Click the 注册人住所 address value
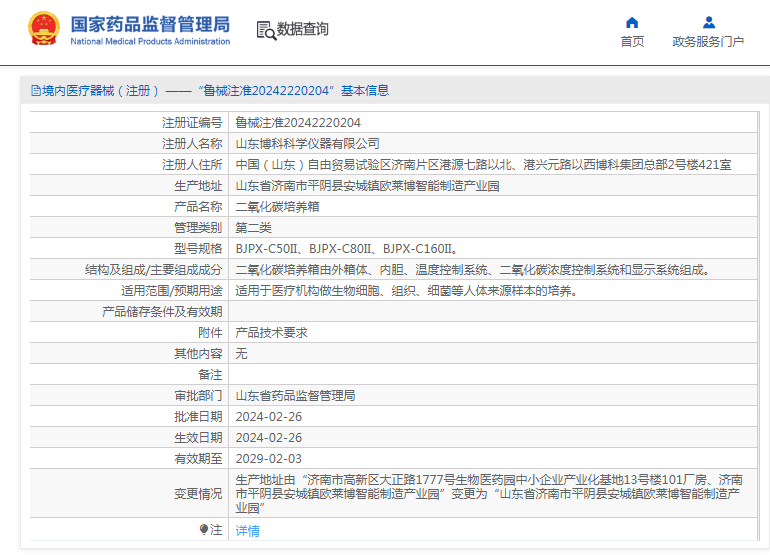 pos(483,165)
